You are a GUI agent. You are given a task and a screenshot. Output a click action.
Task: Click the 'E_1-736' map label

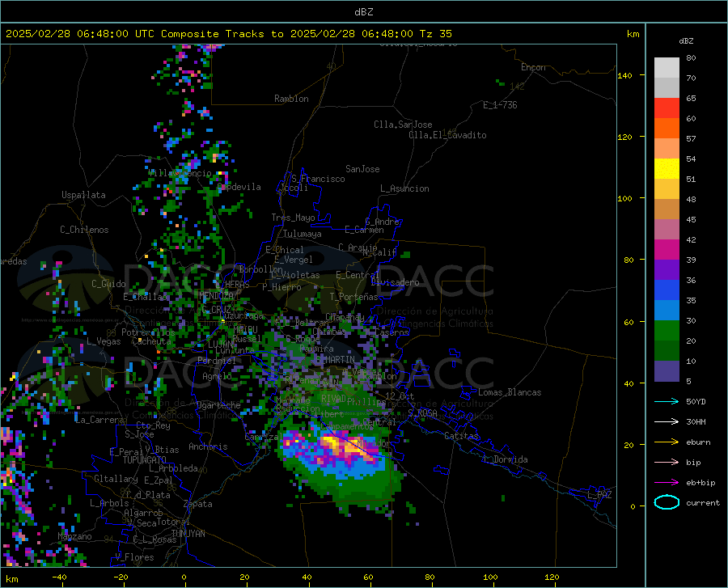point(500,105)
